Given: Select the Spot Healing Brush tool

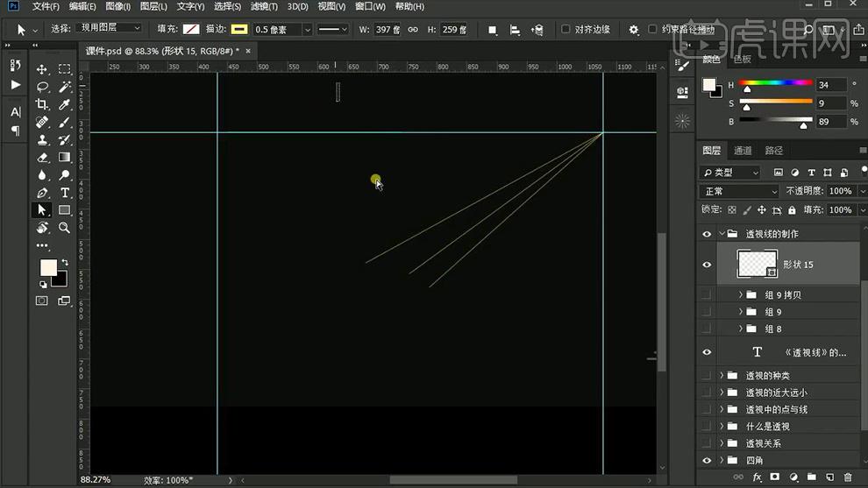Looking at the screenshot, I should (x=41, y=123).
